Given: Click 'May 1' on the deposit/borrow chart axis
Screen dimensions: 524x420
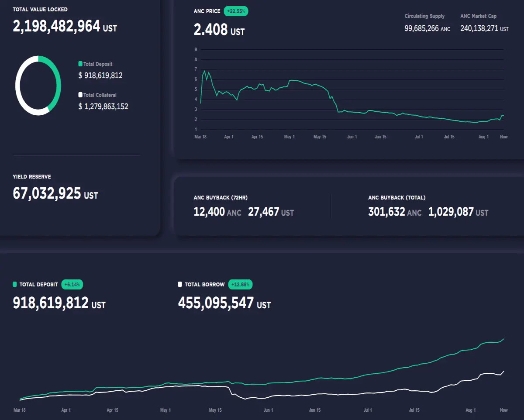Looking at the screenshot, I should [x=165, y=410].
